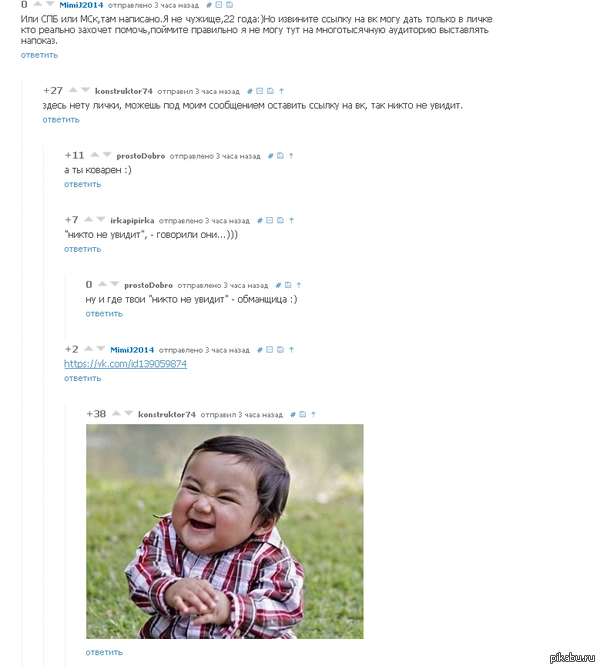This screenshot has width=600, height=669.
Task: Click ответить under the baby image
Action: 104,652
